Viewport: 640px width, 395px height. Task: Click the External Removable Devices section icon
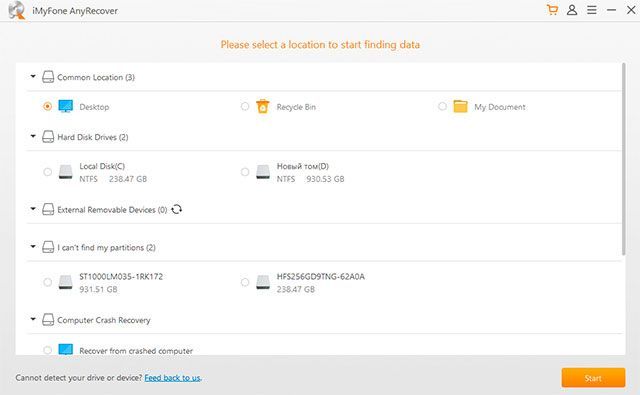point(48,209)
